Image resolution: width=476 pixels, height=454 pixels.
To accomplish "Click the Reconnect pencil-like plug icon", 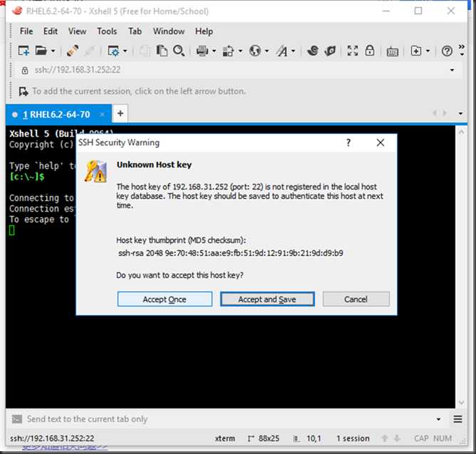I will tap(73, 51).
